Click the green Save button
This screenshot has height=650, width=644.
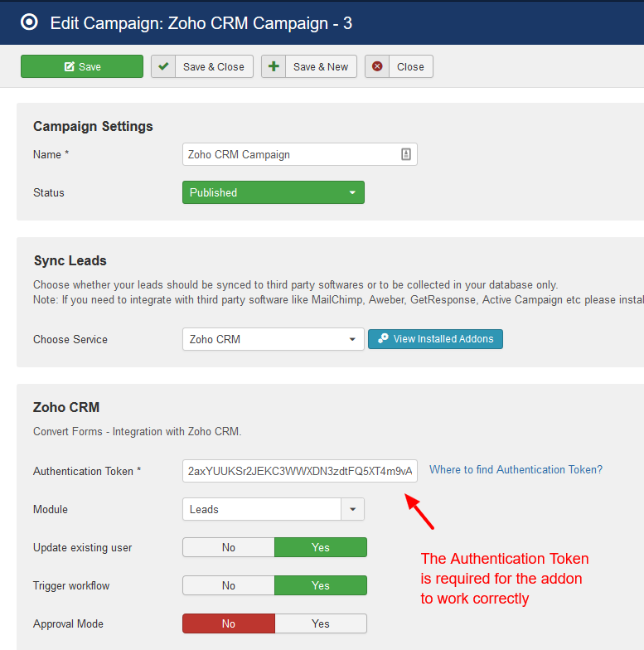click(x=82, y=66)
